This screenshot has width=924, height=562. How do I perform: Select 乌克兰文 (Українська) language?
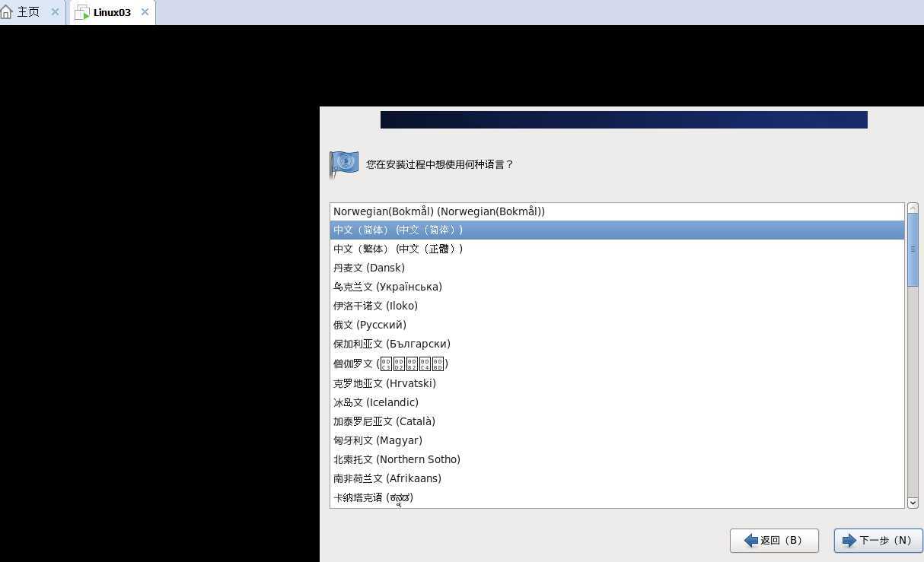617,287
